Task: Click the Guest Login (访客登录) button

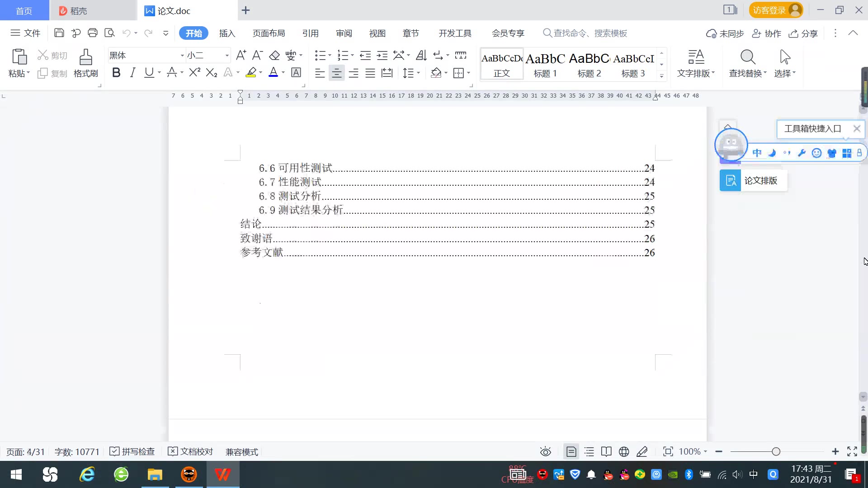Action: point(776,10)
